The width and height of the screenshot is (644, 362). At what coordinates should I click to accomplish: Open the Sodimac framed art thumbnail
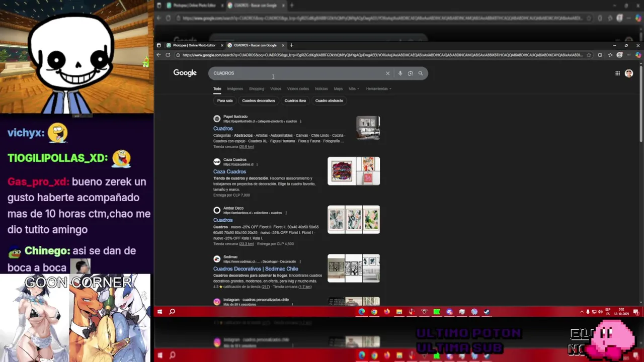click(x=354, y=268)
